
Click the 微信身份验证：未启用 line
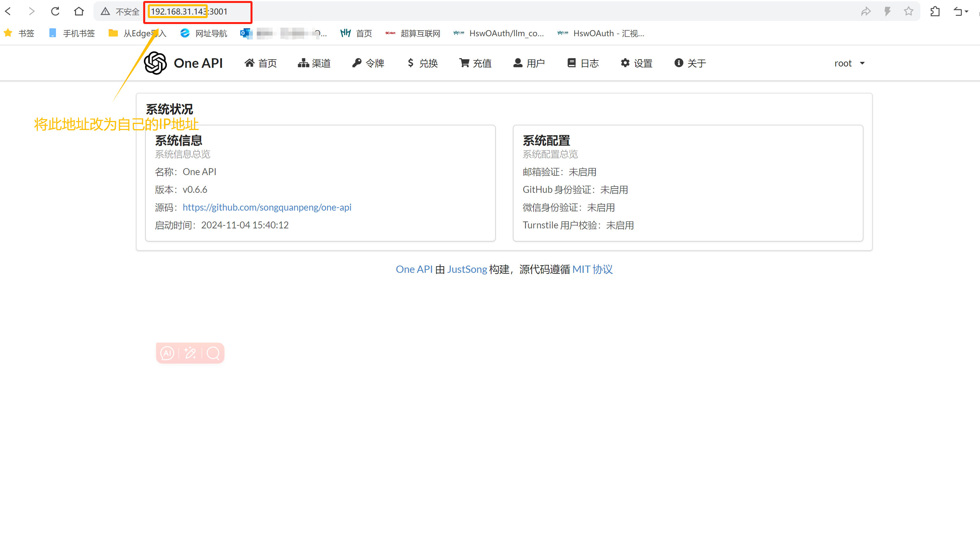click(x=569, y=208)
